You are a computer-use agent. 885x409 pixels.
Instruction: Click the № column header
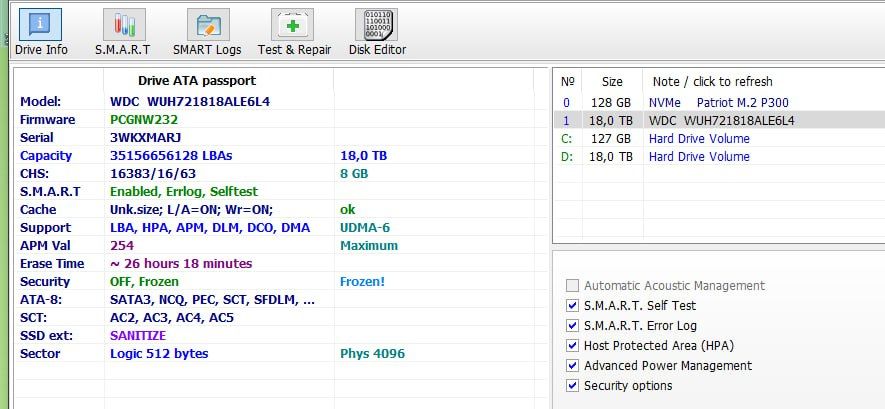pos(567,81)
